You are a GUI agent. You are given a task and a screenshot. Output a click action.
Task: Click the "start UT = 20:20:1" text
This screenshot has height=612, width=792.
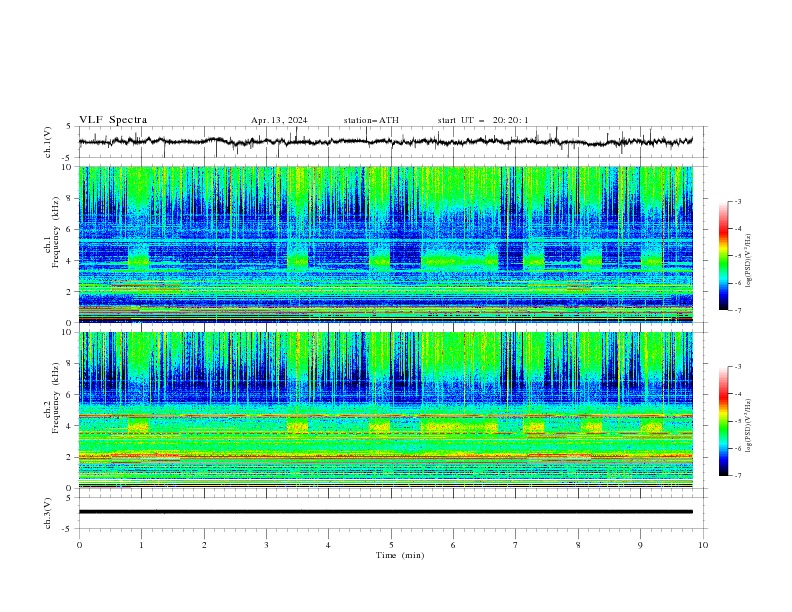[483, 120]
